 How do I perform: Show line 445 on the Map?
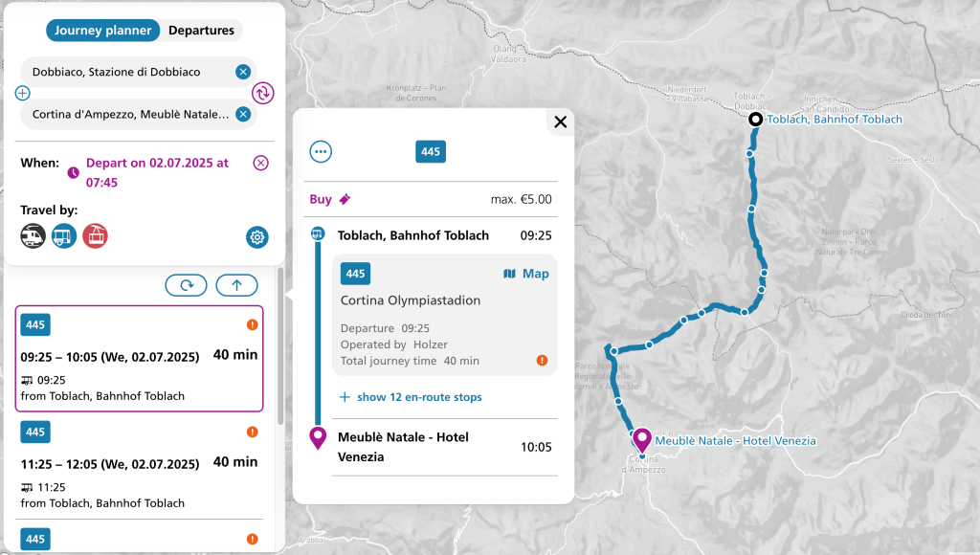tap(526, 274)
